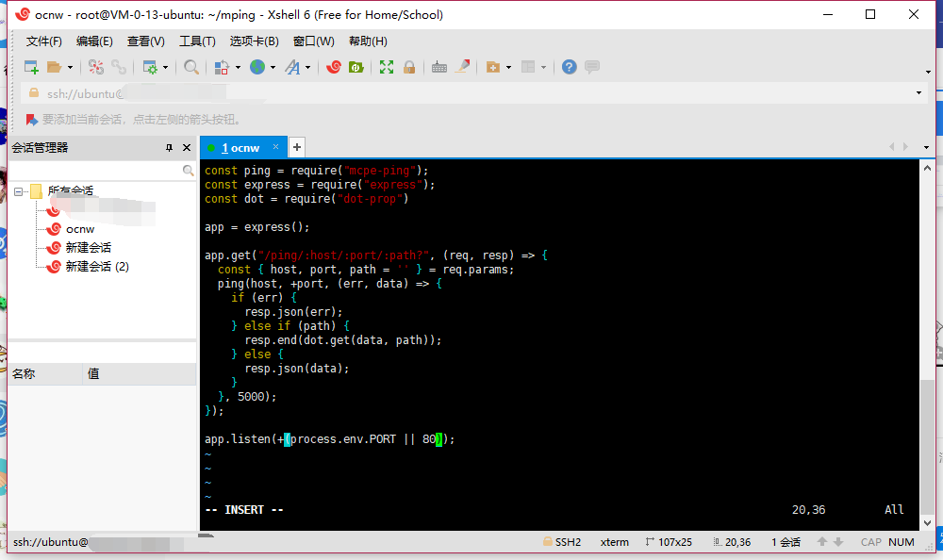Image resolution: width=943 pixels, height=560 pixels.
Task: Open the font settings icon
Action: tap(292, 67)
